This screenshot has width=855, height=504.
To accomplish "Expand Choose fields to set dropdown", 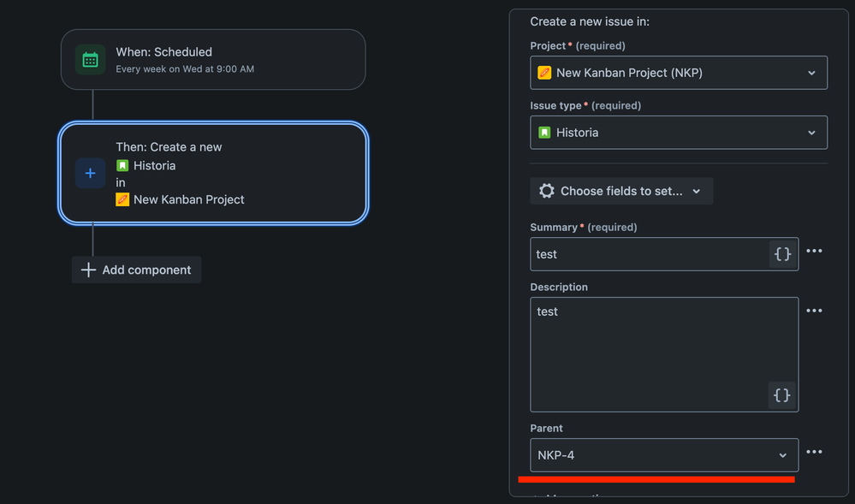I will (x=621, y=191).
